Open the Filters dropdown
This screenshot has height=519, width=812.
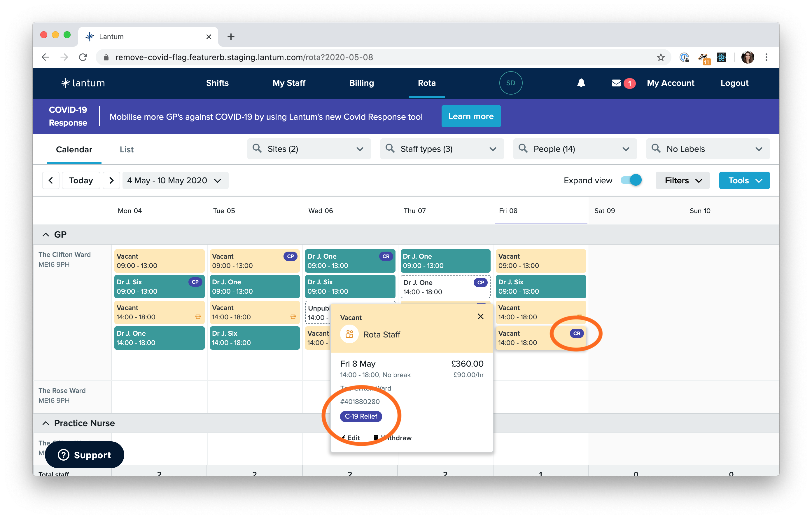coord(682,180)
